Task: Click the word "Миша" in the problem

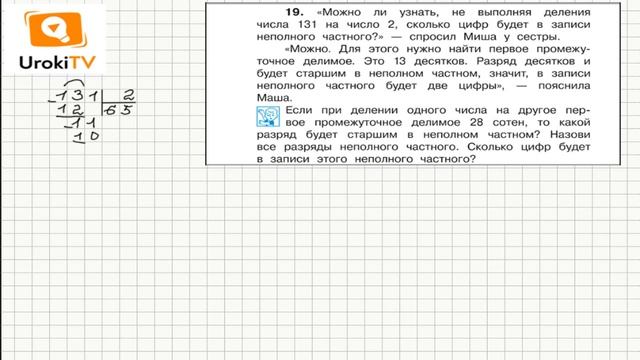Action: coord(480,37)
